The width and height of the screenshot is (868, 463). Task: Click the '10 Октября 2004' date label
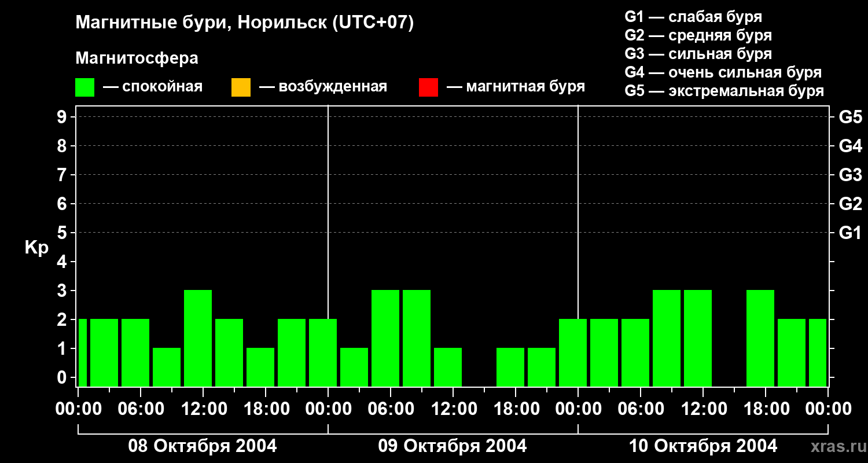703,446
